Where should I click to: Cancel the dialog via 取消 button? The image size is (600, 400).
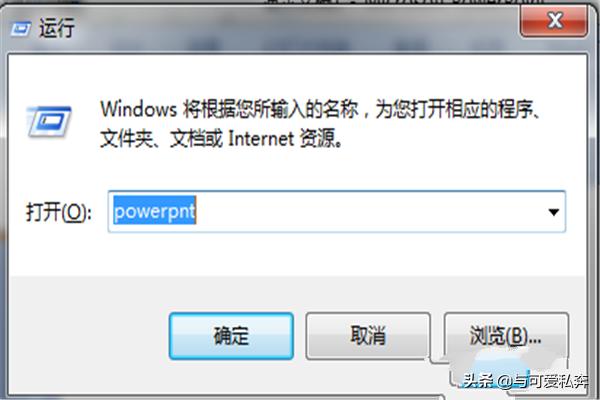pyautogui.click(x=368, y=336)
